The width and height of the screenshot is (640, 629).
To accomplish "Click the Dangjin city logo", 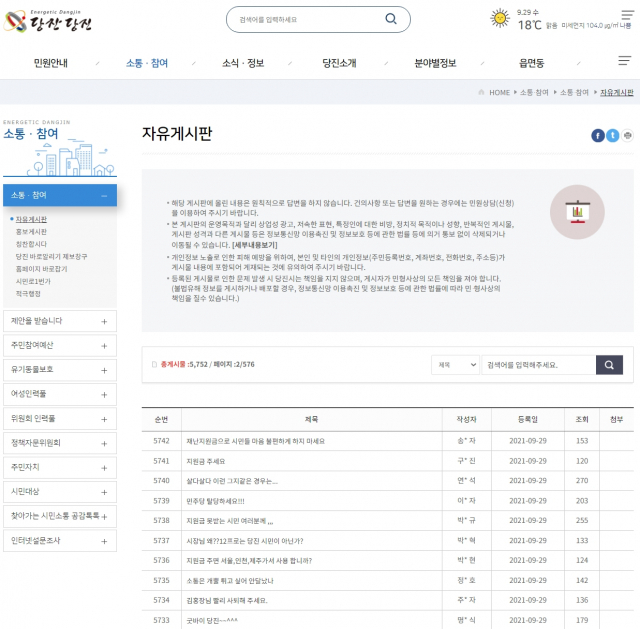I will tap(48, 19).
